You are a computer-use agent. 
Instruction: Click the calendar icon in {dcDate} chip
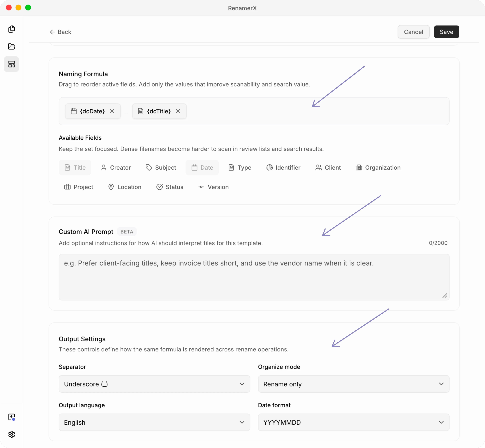(x=74, y=111)
